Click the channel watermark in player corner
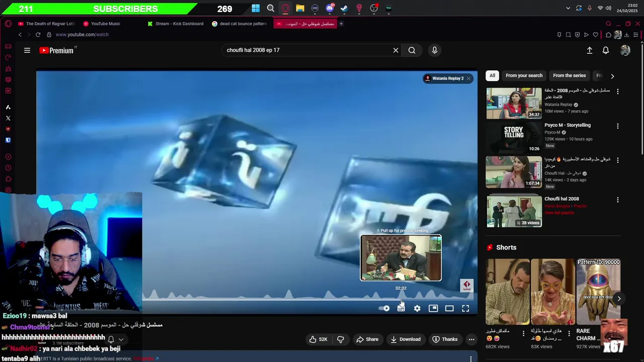The height and width of the screenshot is (362, 644). tap(466, 286)
